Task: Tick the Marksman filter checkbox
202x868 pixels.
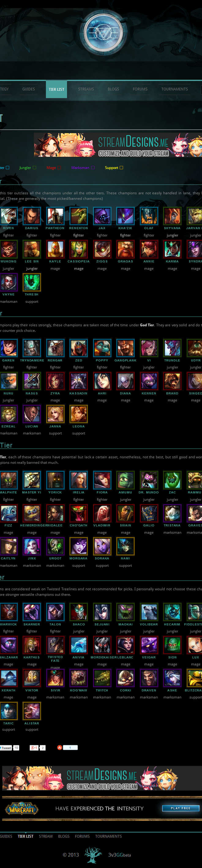Action: [92, 167]
